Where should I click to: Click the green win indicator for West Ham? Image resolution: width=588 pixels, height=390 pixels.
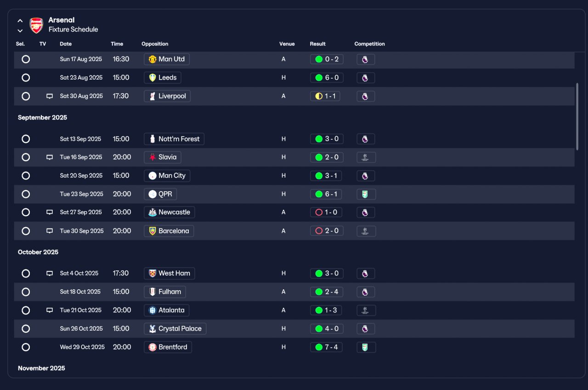(319, 274)
